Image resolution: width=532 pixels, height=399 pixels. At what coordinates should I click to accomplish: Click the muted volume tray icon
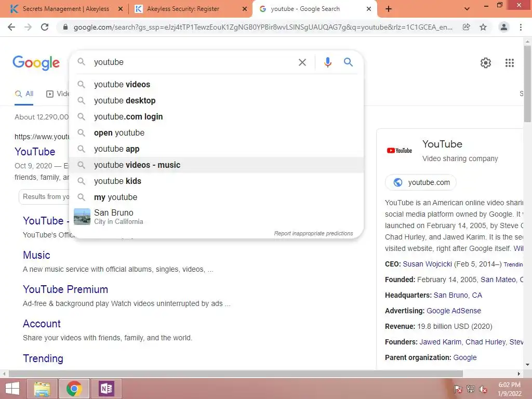click(x=483, y=389)
